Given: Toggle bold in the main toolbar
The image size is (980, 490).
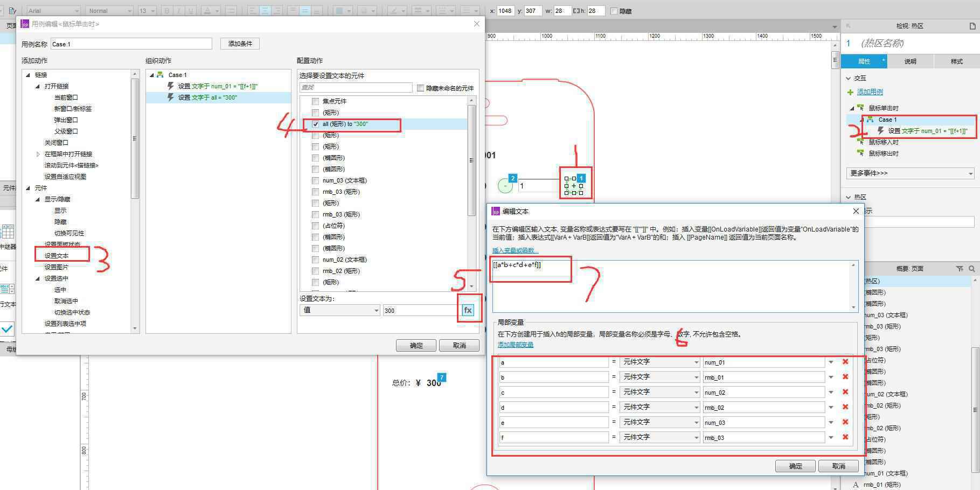Looking at the screenshot, I should 167,11.
